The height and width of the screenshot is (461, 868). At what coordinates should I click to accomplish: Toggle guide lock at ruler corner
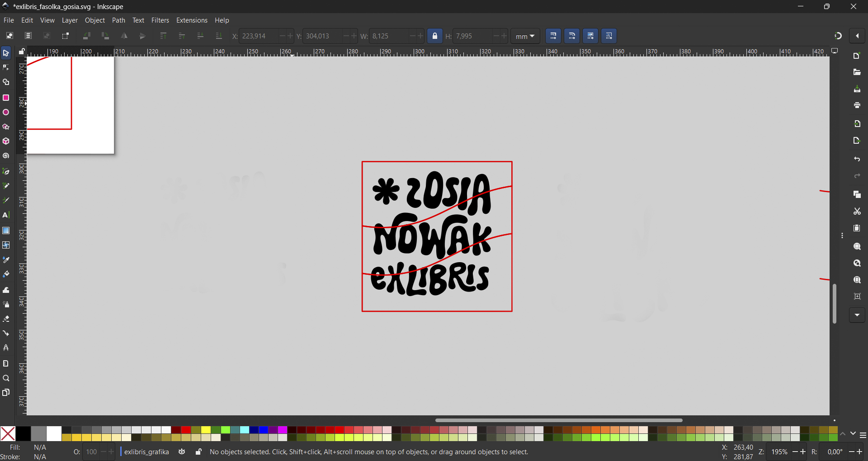pyautogui.click(x=22, y=52)
